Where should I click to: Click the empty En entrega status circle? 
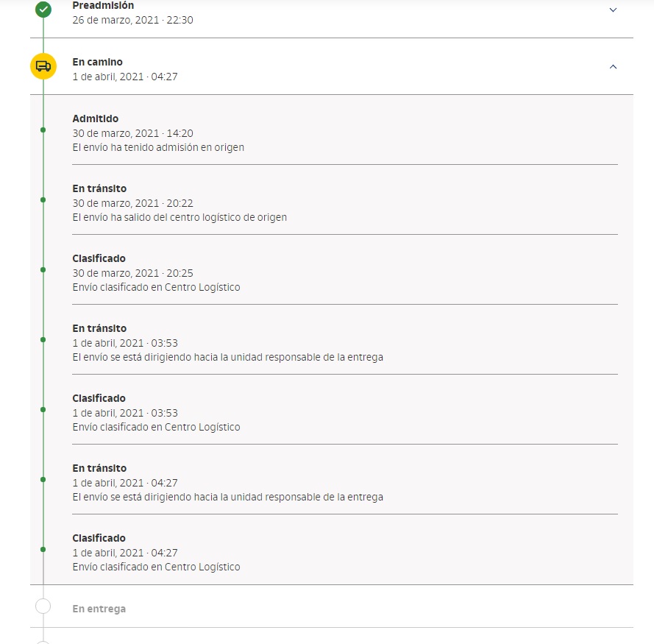click(x=43, y=606)
